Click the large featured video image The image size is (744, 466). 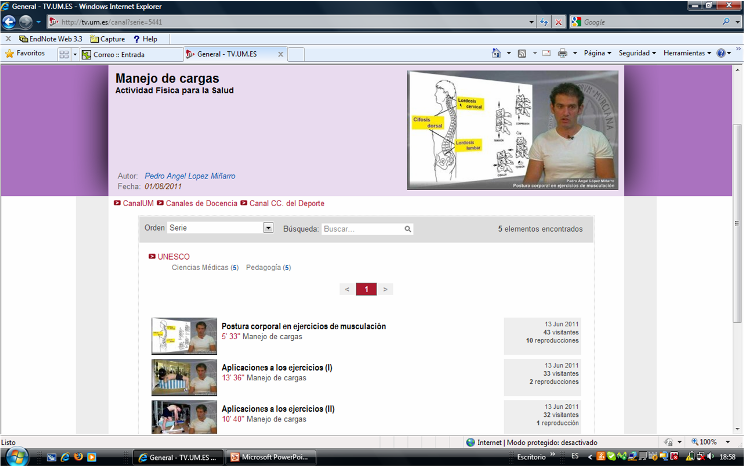point(513,130)
